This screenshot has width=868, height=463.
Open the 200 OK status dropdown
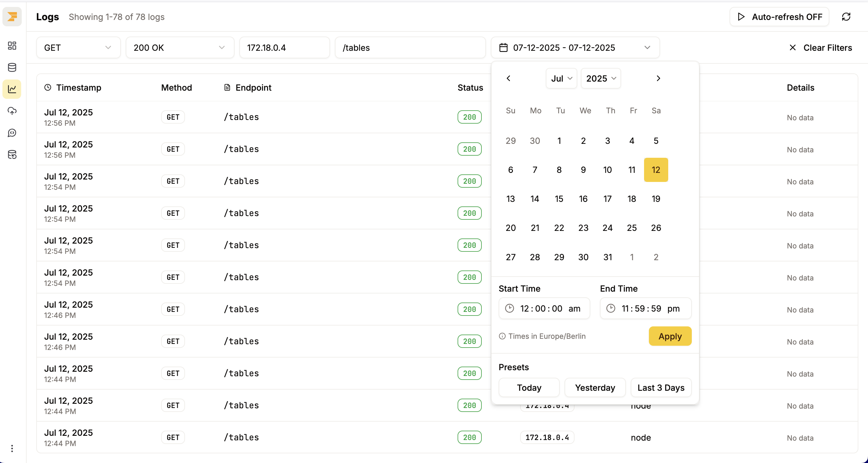(180, 47)
